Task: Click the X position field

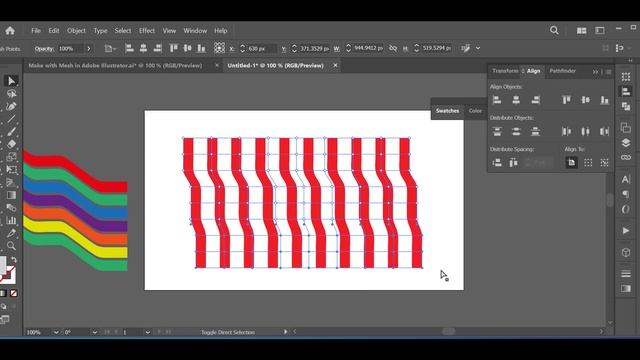Action: (262, 49)
